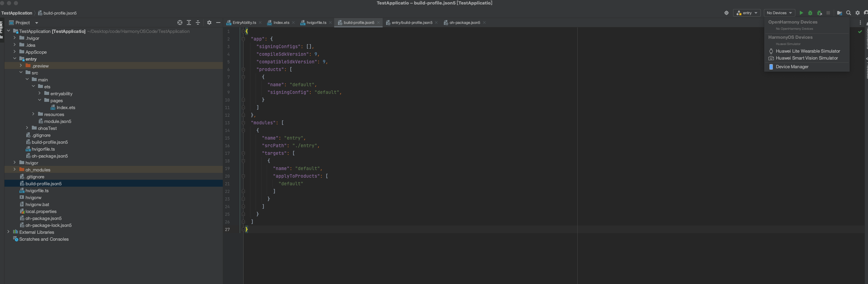The image size is (868, 284).
Task: Expand the resources folder
Action: pyautogui.click(x=33, y=114)
